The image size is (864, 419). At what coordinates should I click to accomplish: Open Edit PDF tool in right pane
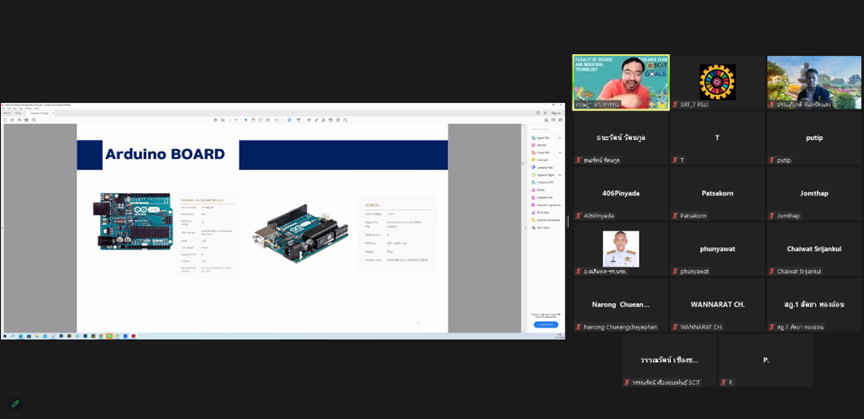tap(541, 146)
